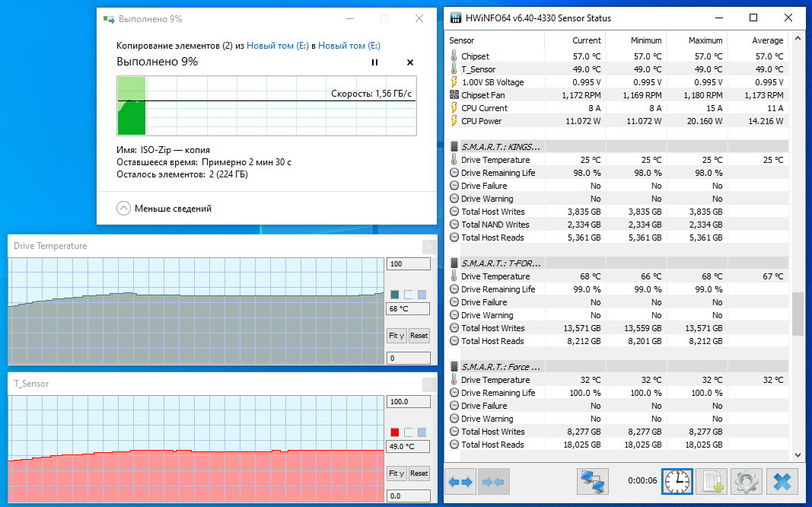The image size is (812, 507).
Task: Select the 13,571 GB Total Host Writes value
Action: [x=582, y=328]
